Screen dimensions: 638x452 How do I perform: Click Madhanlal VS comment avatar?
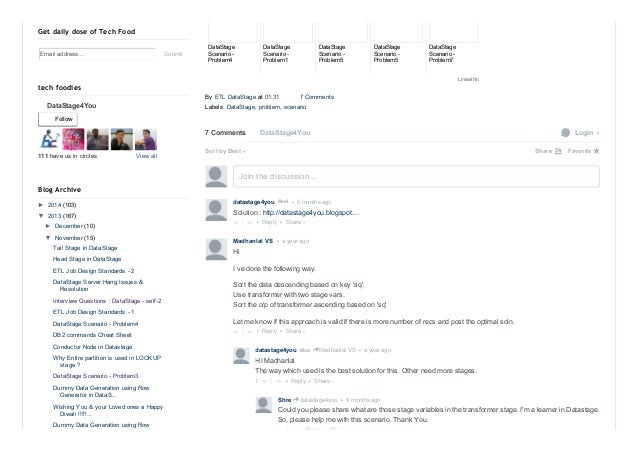coord(216,249)
